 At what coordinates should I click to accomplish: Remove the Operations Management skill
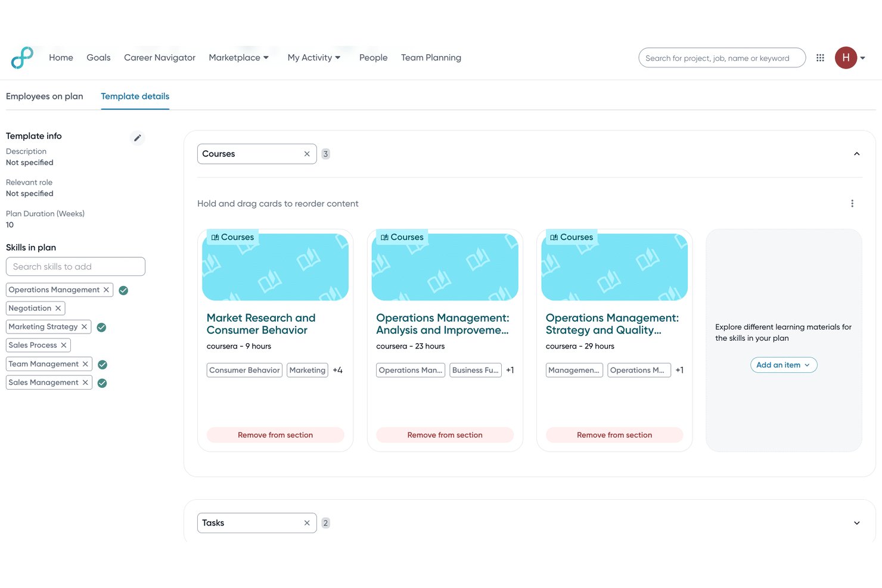click(x=106, y=290)
